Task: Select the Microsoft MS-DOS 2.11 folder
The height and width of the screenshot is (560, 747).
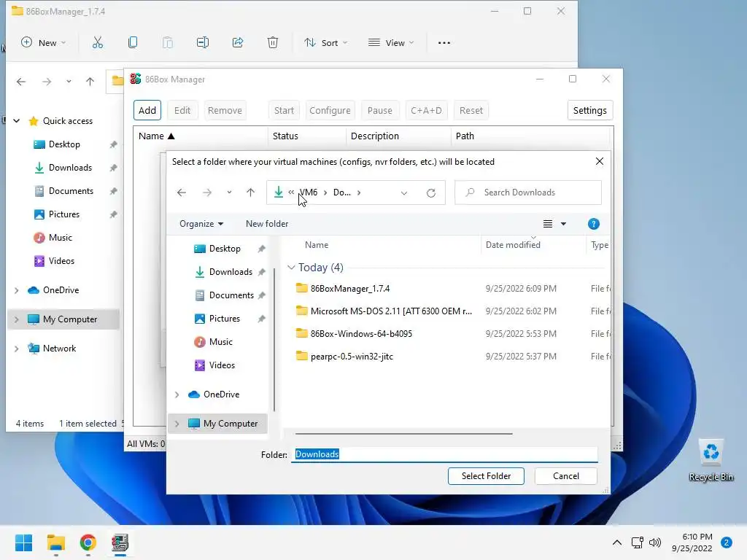Action: 391,311
